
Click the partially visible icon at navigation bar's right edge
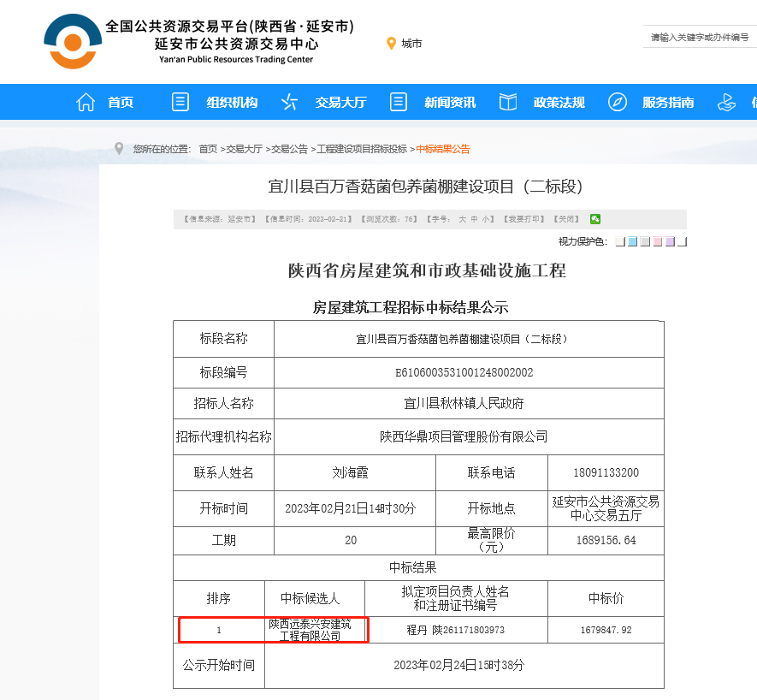[x=728, y=101]
